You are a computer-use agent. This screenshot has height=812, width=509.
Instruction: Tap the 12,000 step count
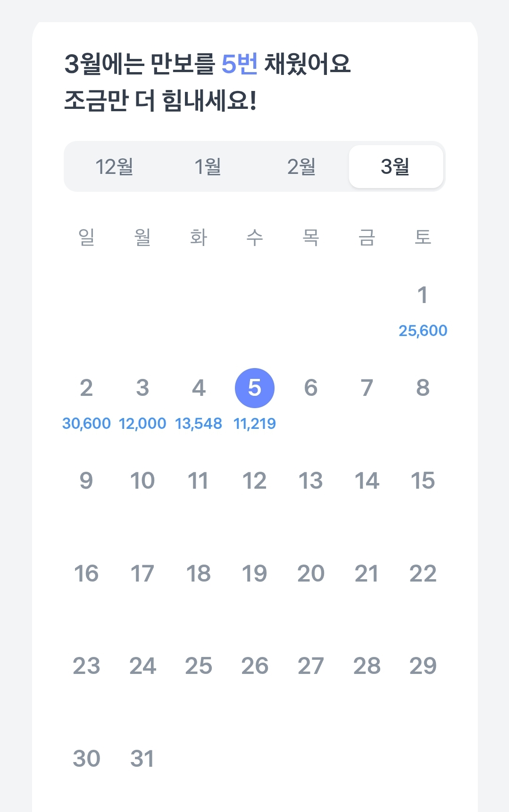pos(142,423)
